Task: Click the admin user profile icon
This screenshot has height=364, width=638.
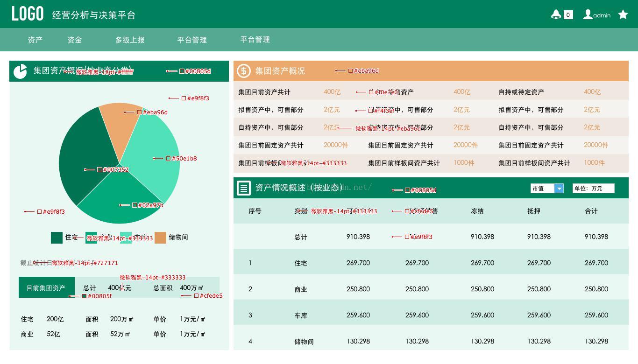Action: click(x=588, y=14)
